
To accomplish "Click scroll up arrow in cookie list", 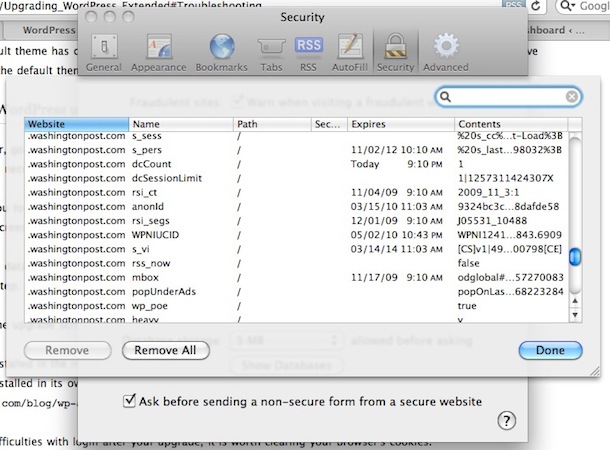I will (575, 301).
